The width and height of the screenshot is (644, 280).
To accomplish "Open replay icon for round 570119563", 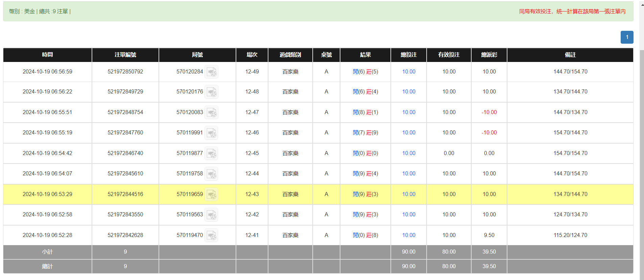I will [x=212, y=215].
